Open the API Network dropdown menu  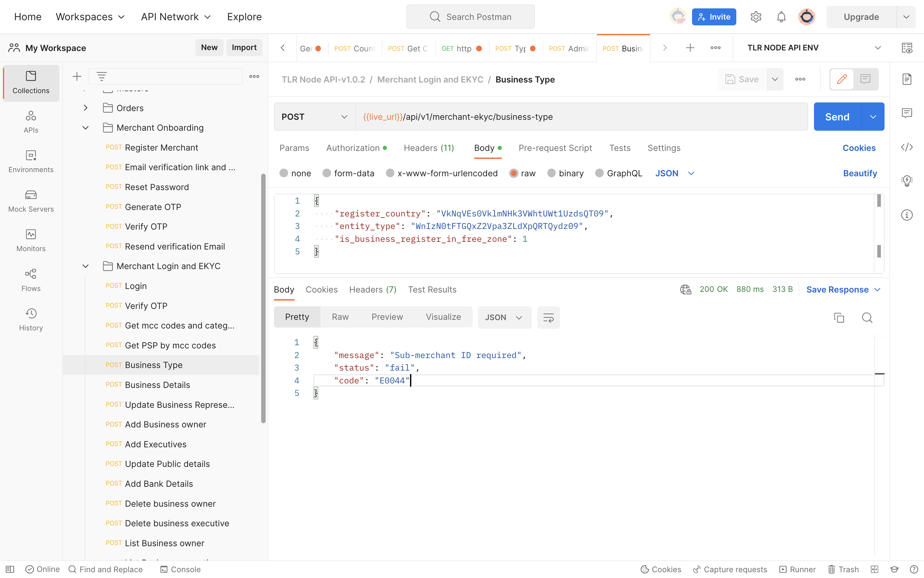[176, 17]
